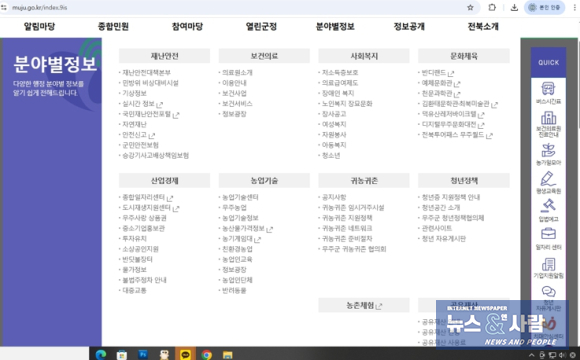Viewport: 580px width, 360px height.
Task: Open the browser extensions puzzle icon
Action: (x=492, y=7)
